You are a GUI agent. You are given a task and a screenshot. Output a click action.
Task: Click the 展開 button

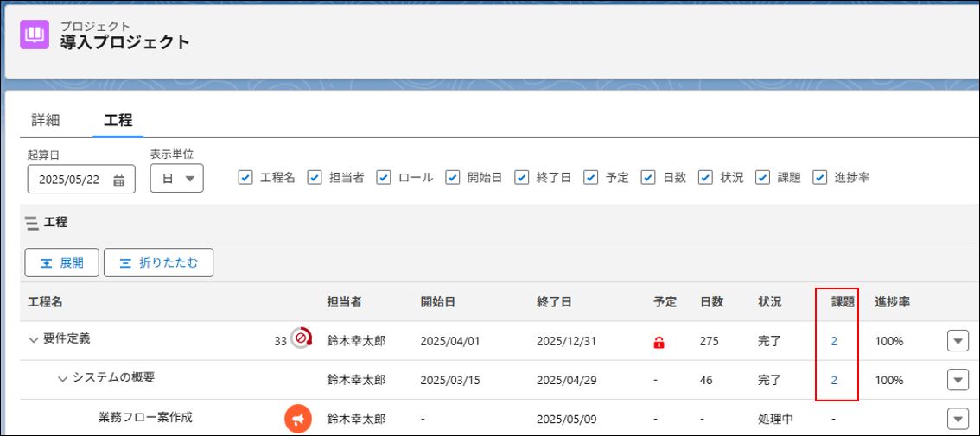(61, 263)
